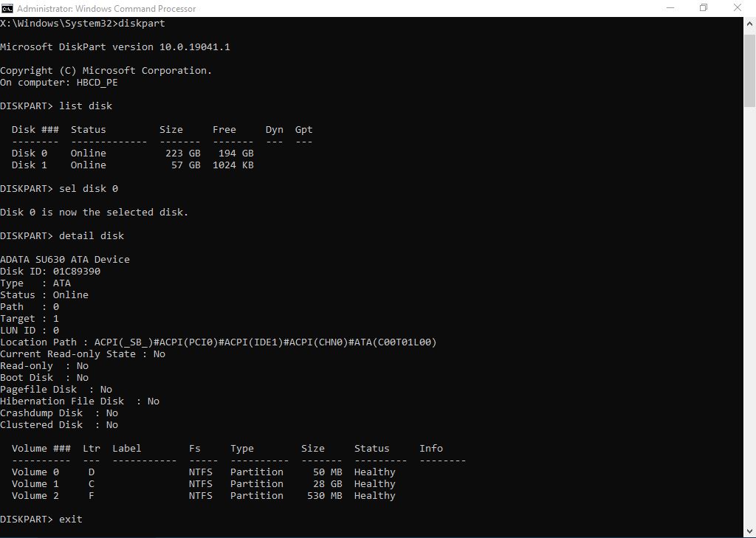756x538 pixels.
Task: Click the Volume 2 row with letter F
Action: click(x=203, y=496)
